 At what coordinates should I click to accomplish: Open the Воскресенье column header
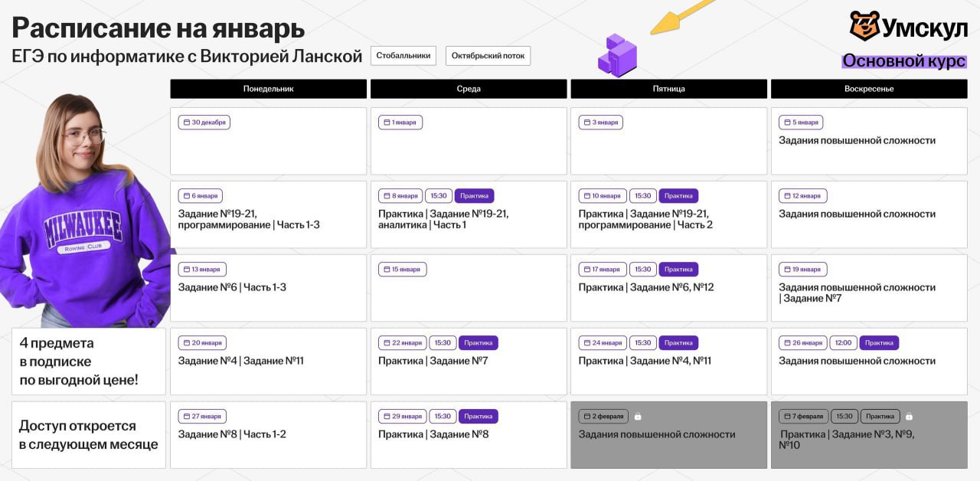869,89
